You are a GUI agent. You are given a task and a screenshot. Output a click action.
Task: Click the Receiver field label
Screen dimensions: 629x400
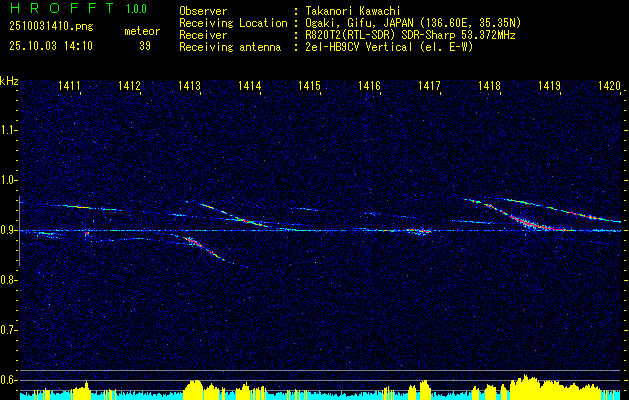pyautogui.click(x=203, y=35)
